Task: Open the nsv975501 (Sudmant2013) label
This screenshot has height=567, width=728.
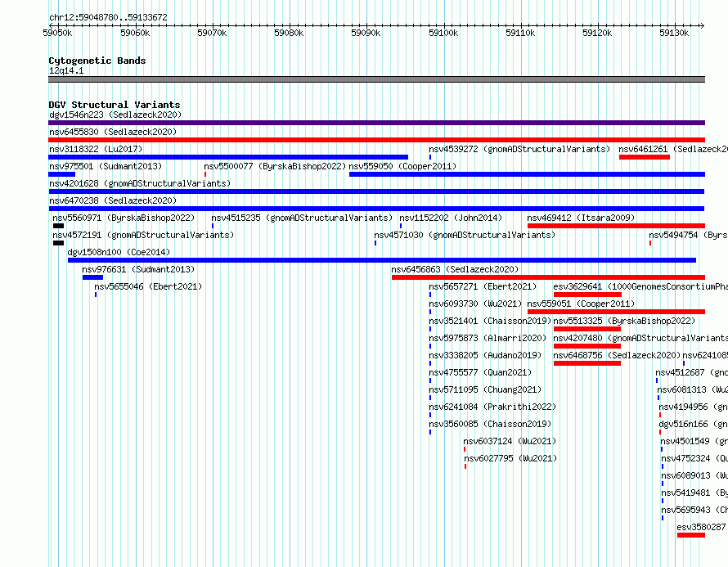Action: pyautogui.click(x=106, y=166)
